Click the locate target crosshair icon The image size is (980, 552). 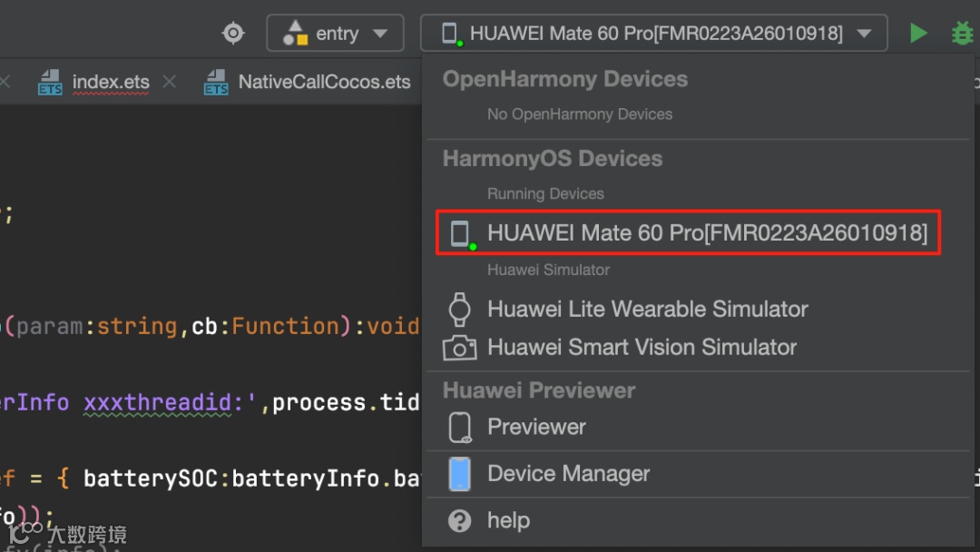point(233,33)
